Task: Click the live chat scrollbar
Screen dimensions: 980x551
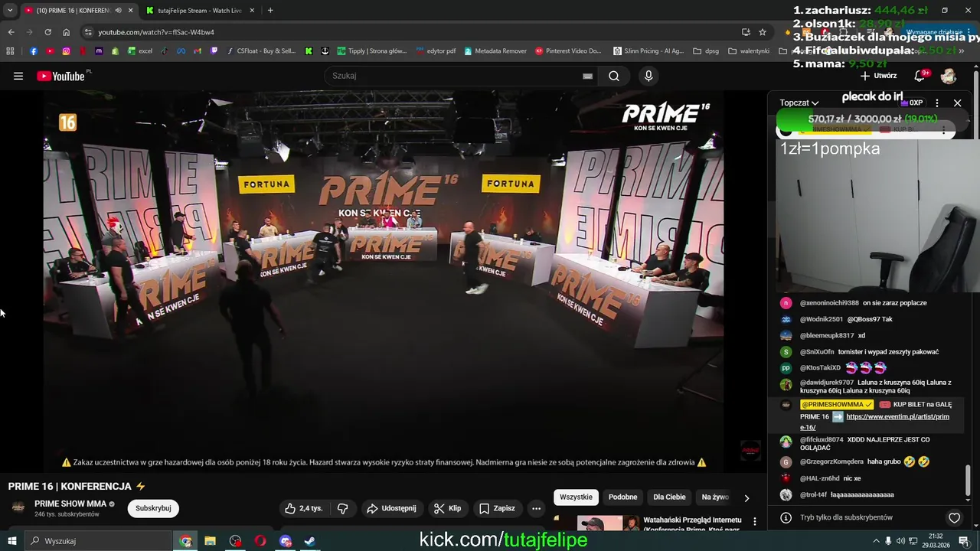Action: pyautogui.click(x=968, y=481)
